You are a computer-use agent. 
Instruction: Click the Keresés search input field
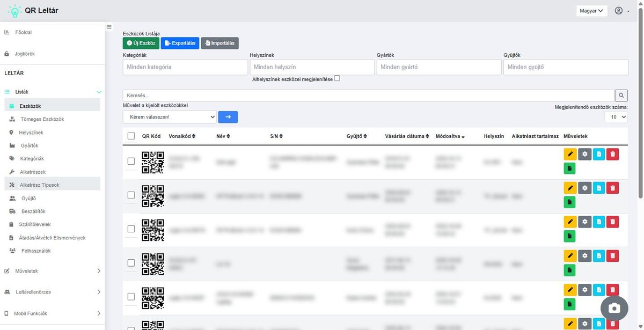(369, 96)
